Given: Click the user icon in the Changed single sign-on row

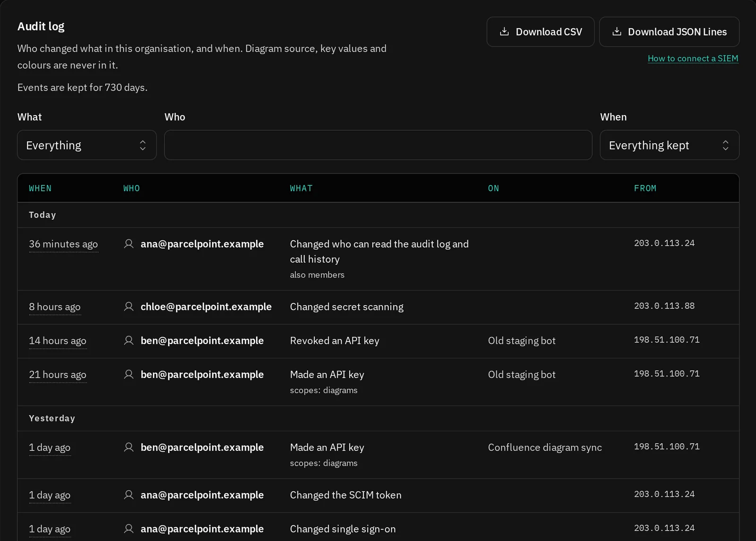Looking at the screenshot, I should pos(129,529).
